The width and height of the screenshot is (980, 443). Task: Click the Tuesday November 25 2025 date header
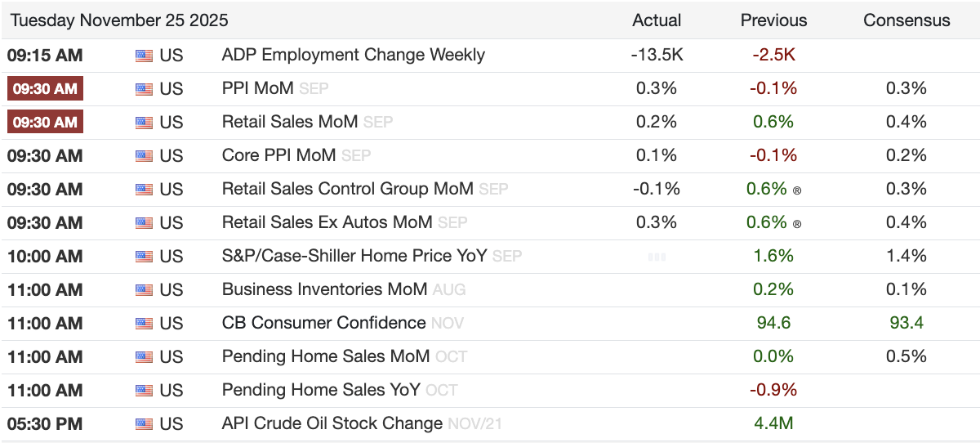[x=119, y=20]
